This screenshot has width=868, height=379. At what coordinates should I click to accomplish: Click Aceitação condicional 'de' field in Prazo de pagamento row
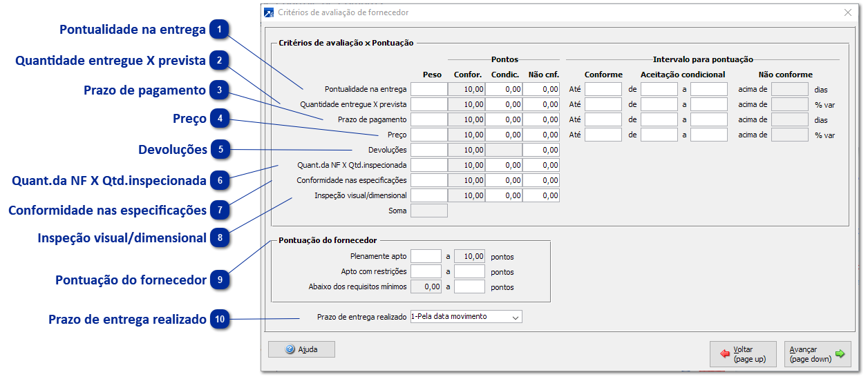tap(659, 119)
